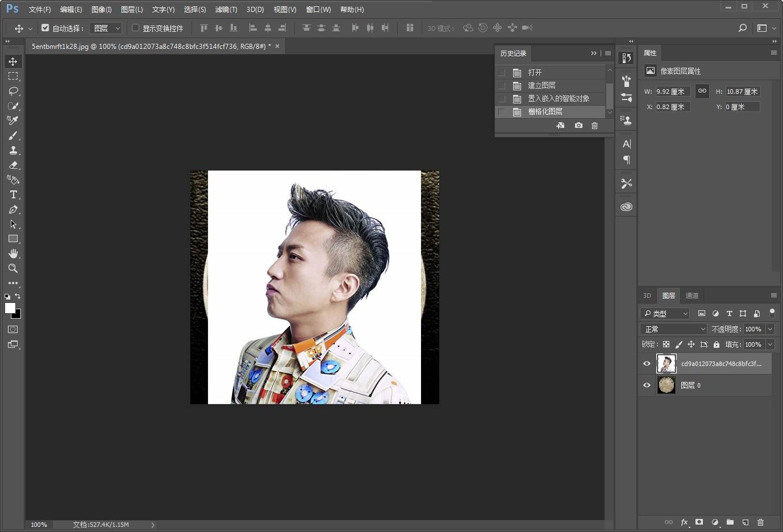Open the 图层 auto-select target dropdown
The height and width of the screenshot is (532, 783).
(106, 28)
